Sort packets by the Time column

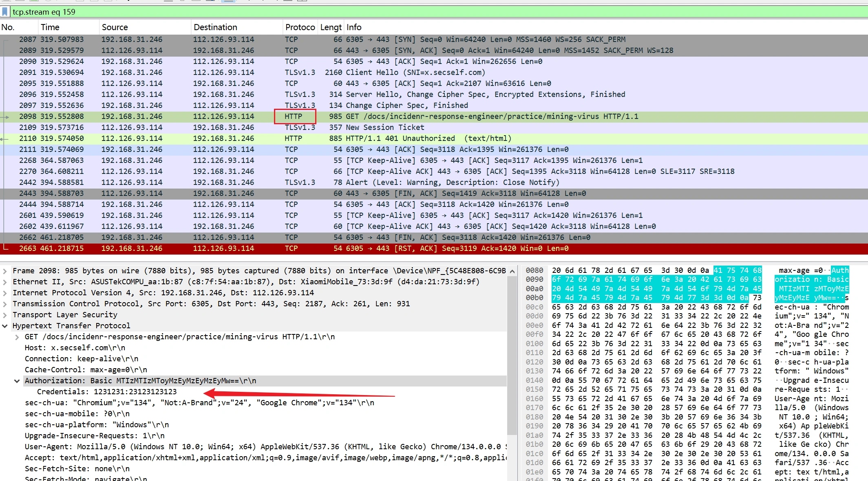(x=50, y=27)
